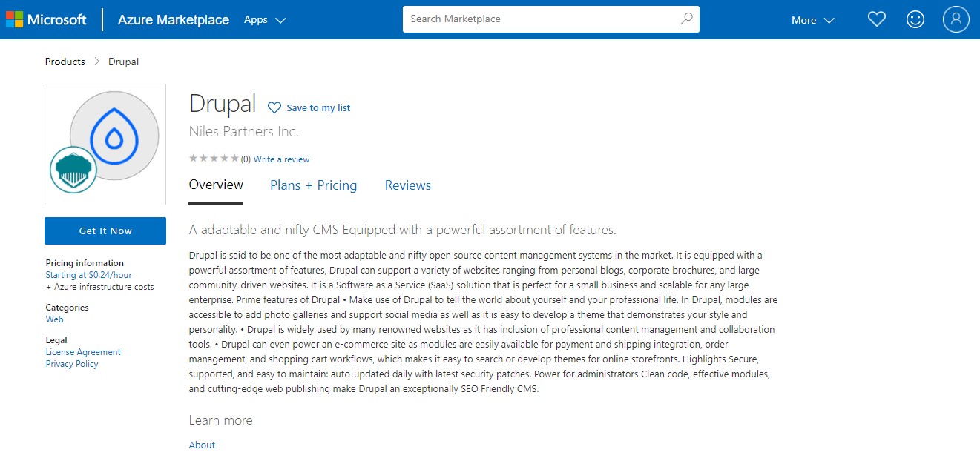Click the Write a review link
This screenshot has width=980, height=464.
tap(281, 159)
